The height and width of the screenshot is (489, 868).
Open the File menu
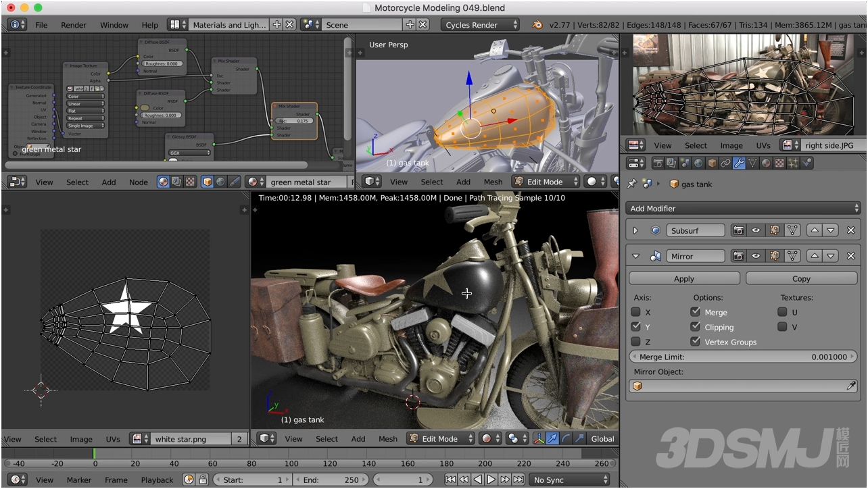point(41,25)
